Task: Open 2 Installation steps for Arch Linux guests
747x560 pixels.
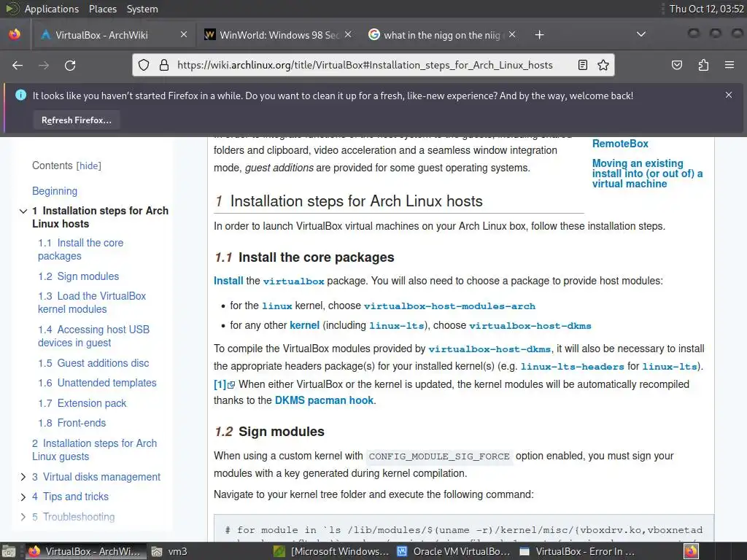Action: [94, 450]
